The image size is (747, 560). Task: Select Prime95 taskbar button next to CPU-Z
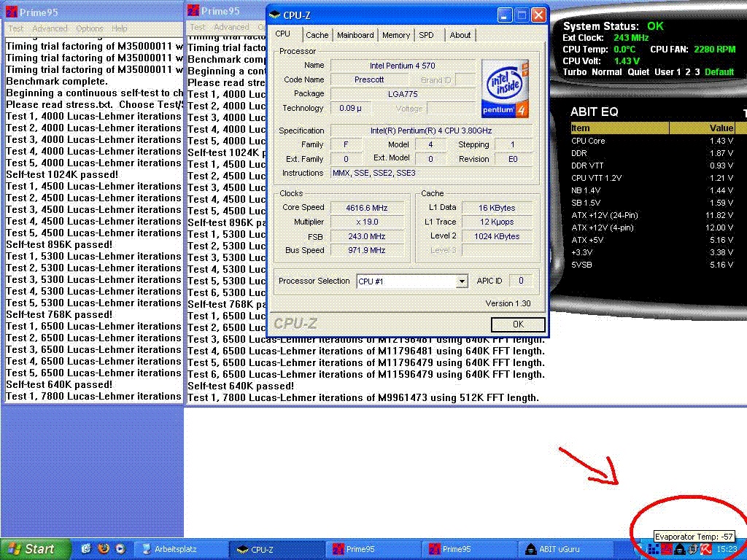click(373, 549)
